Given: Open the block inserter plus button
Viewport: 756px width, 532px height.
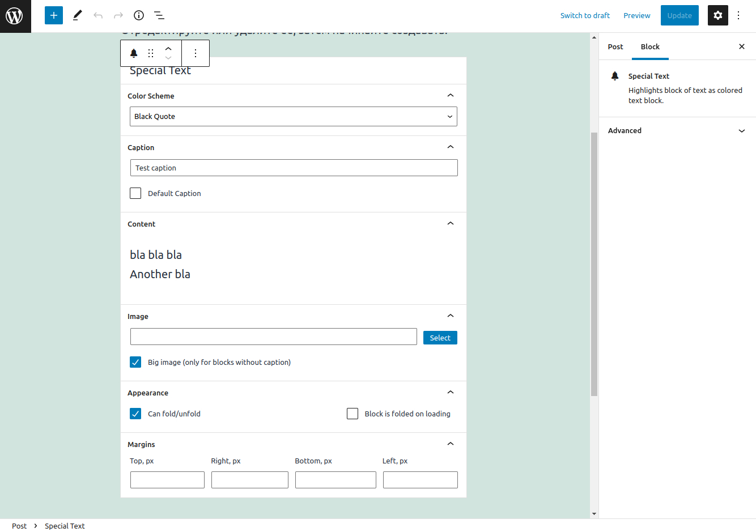Looking at the screenshot, I should pos(54,15).
